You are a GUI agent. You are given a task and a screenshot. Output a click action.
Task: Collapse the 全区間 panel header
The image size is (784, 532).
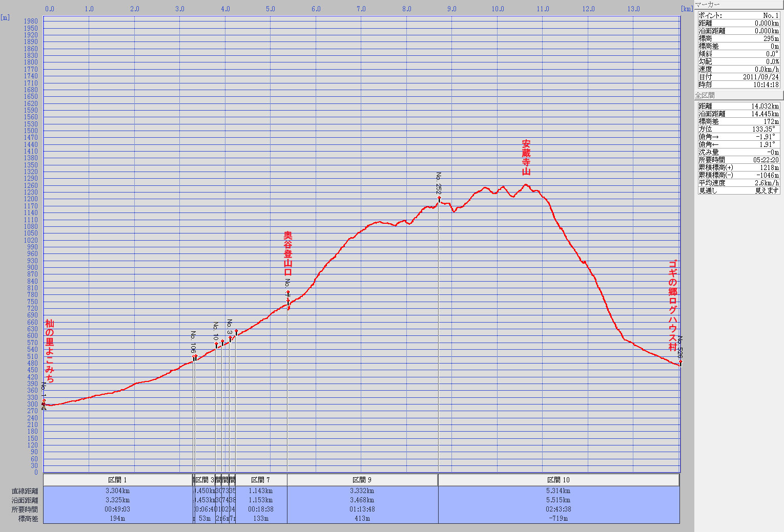point(738,95)
